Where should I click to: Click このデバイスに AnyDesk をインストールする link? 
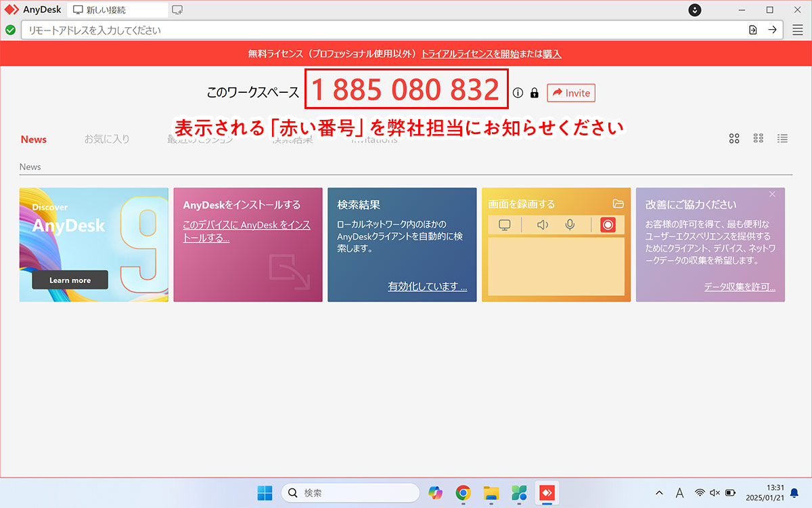(x=247, y=231)
